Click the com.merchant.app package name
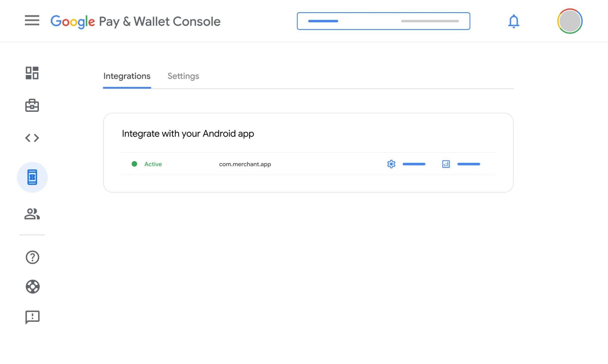 tap(245, 164)
